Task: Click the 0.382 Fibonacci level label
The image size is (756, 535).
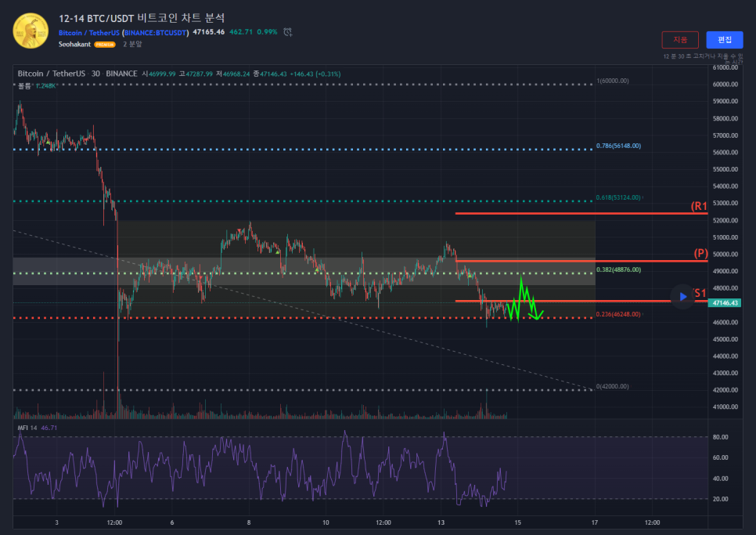Action: click(x=618, y=269)
